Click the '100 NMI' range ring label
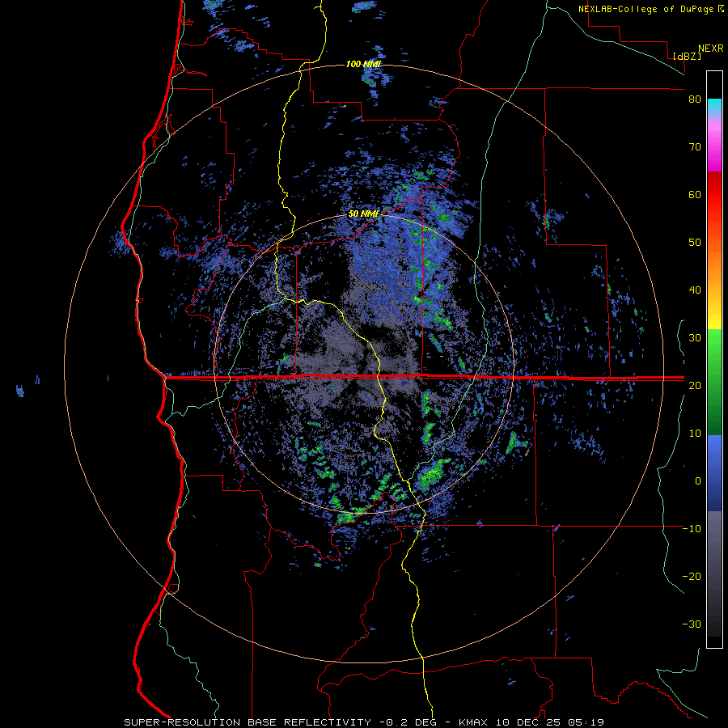728x728 pixels. tap(363, 64)
